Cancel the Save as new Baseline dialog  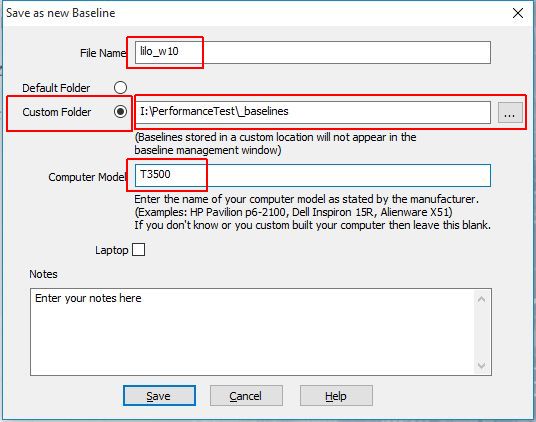pyautogui.click(x=246, y=396)
